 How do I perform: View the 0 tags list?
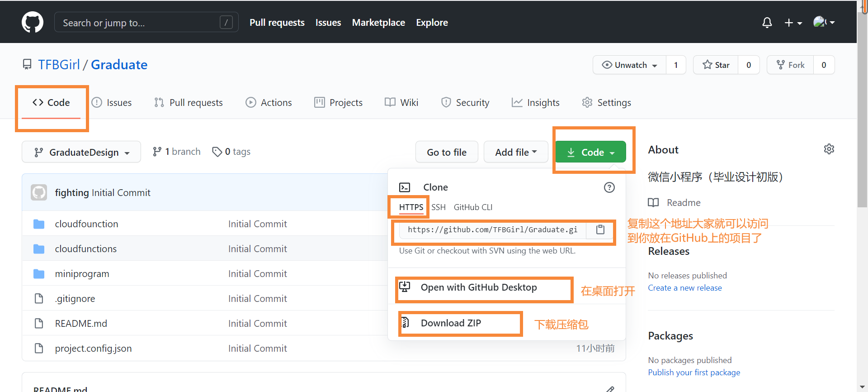[231, 152]
